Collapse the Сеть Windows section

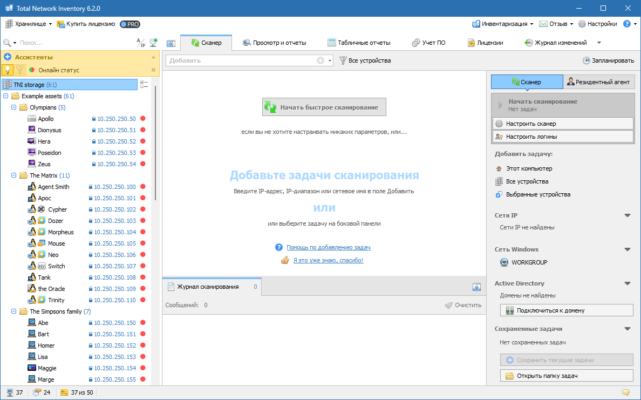pos(628,249)
